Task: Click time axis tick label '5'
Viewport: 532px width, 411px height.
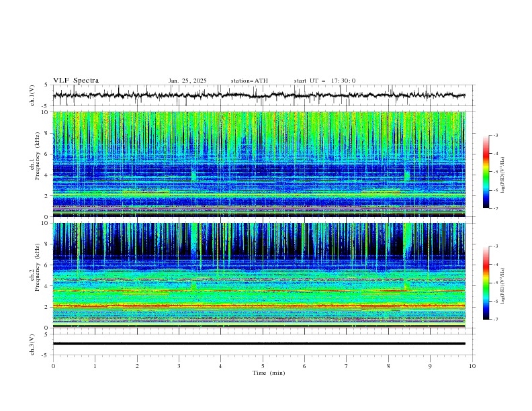Action: (263, 366)
